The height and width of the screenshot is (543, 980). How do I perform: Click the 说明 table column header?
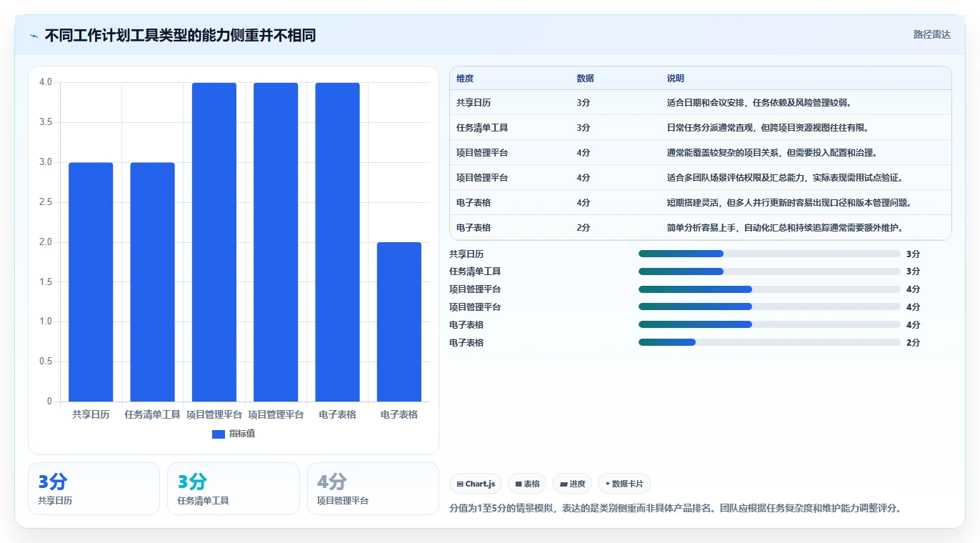tap(676, 78)
